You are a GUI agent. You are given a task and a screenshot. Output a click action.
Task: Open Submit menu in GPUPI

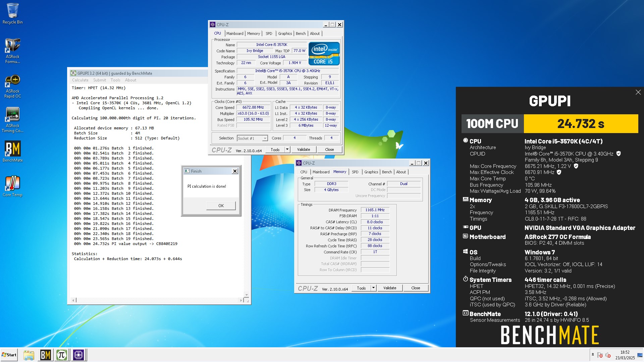tap(100, 80)
